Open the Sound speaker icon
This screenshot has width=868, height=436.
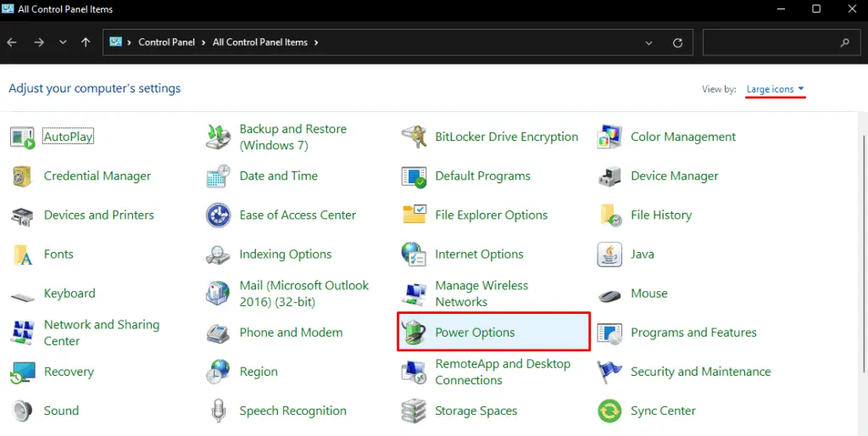(x=23, y=411)
